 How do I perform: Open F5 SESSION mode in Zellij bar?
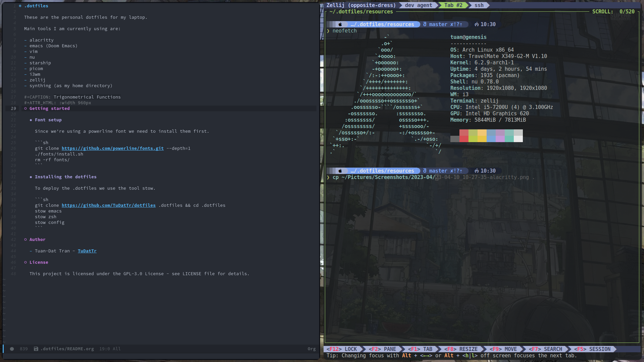592,349
